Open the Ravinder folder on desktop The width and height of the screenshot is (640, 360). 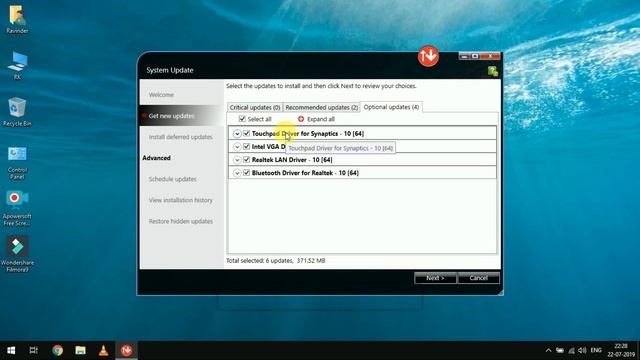point(17,19)
